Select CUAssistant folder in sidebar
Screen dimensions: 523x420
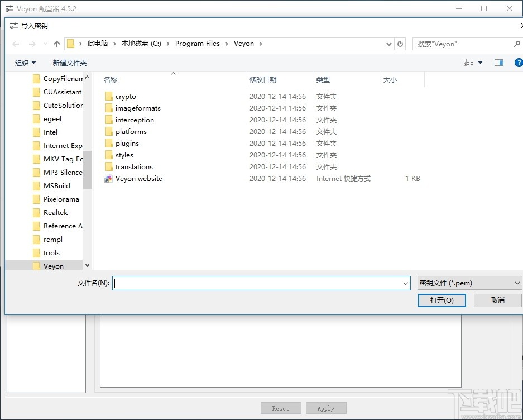pyautogui.click(x=57, y=92)
